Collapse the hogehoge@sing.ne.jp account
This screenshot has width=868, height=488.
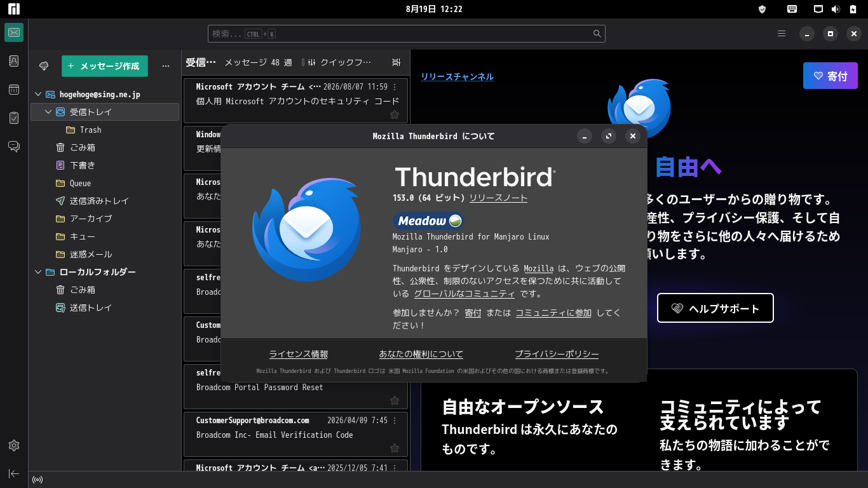point(37,94)
